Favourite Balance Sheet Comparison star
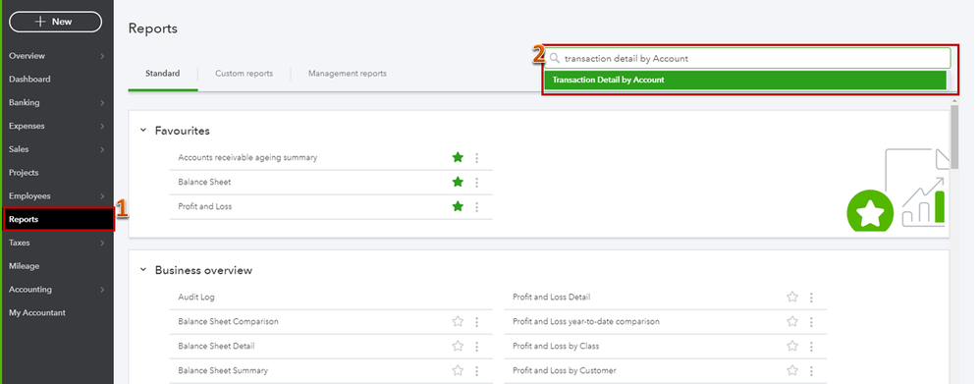Viewport: 980px width, 384px height. pyautogui.click(x=458, y=321)
